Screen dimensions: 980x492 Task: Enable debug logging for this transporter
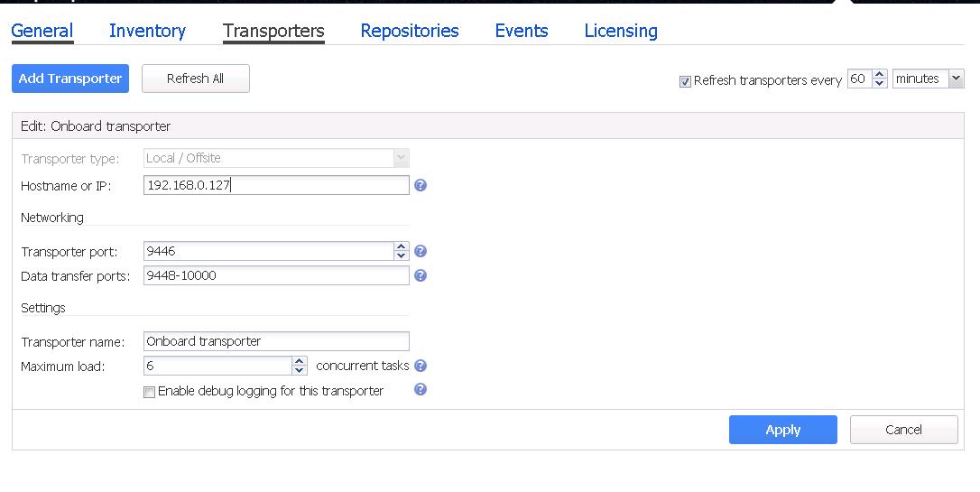tap(150, 393)
